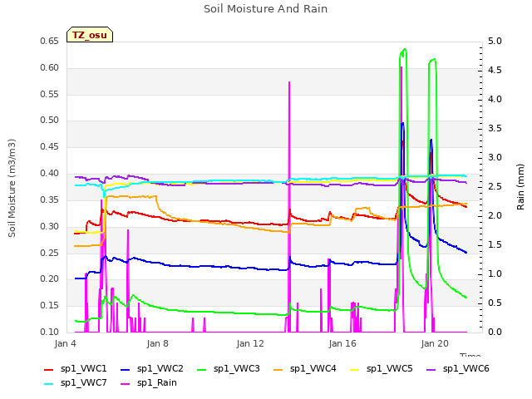532x399 pixels.
Task: Click the Jan 4 x-axis tick label
Action: tap(65, 343)
